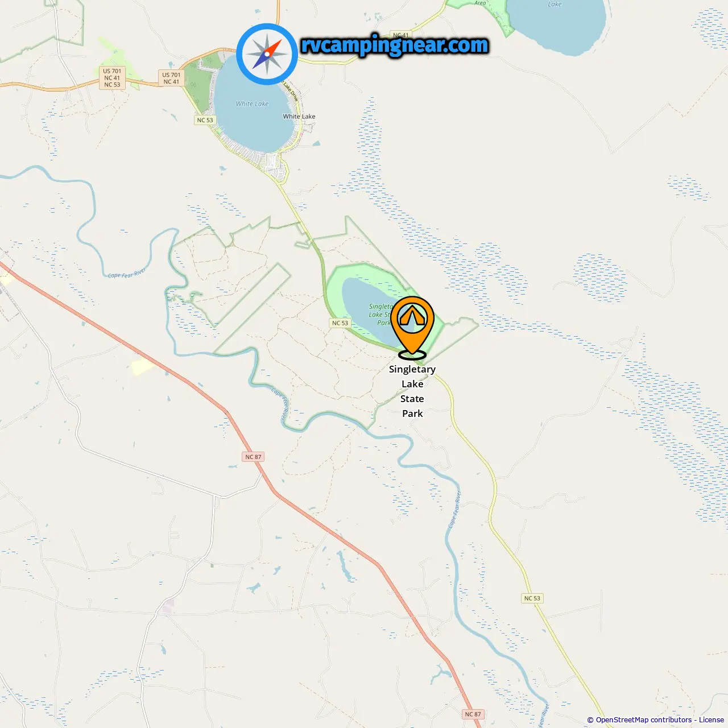Open the License link

712,719
